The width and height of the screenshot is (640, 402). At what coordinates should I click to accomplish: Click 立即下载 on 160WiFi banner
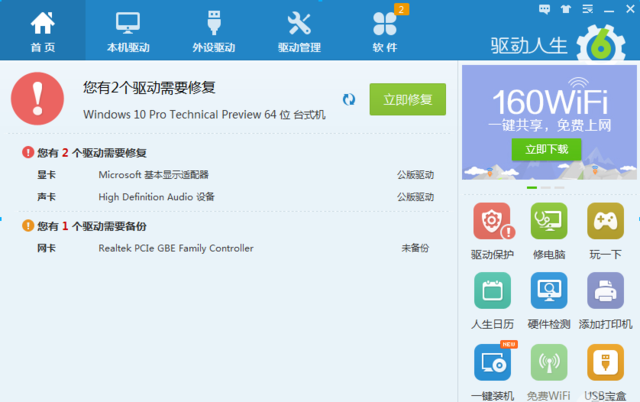[x=546, y=149]
